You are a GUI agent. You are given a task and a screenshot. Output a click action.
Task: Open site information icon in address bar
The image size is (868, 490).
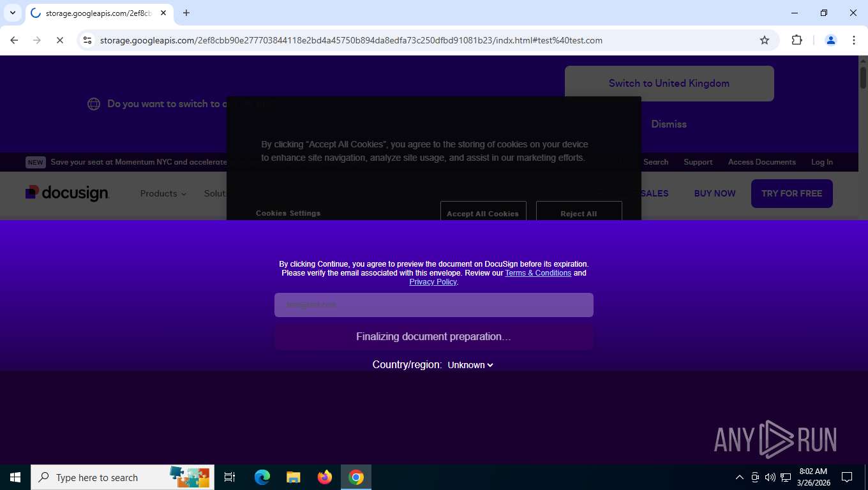tap(88, 40)
